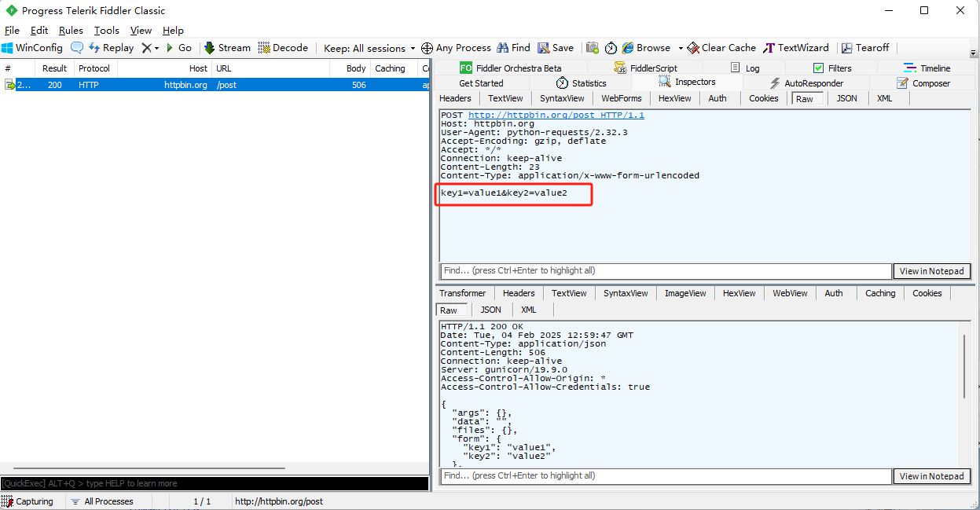Select response XML tab

(529, 310)
